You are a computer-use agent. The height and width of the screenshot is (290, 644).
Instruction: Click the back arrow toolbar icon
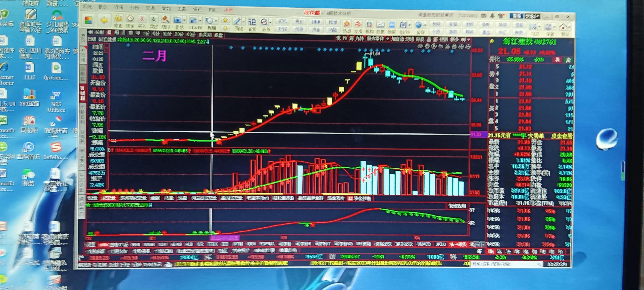(104, 20)
